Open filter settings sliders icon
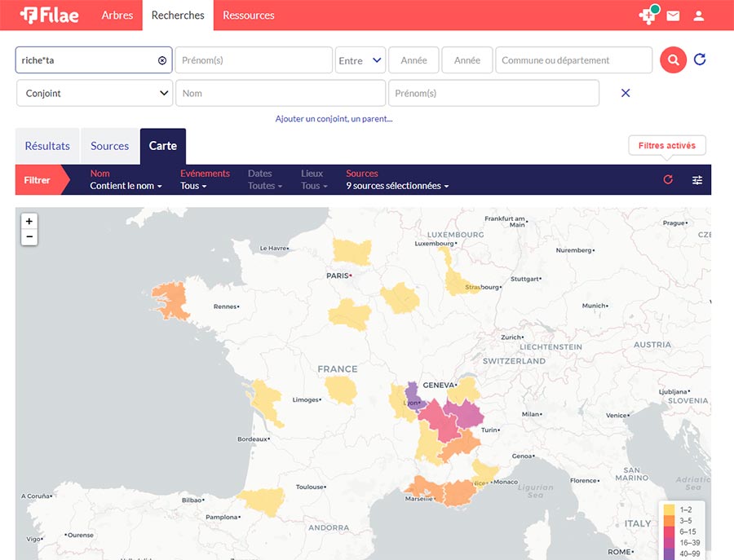The image size is (734, 560). click(697, 180)
